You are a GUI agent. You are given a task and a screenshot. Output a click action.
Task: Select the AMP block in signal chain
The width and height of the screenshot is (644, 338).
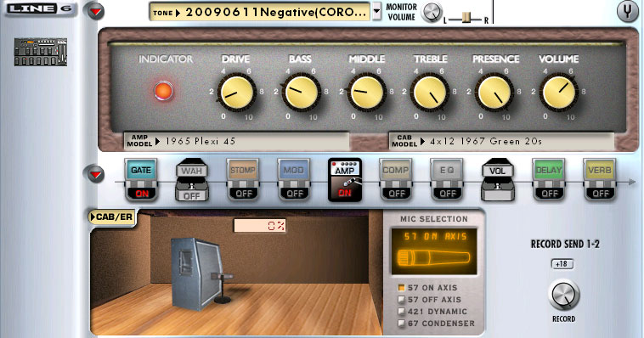[345, 180]
